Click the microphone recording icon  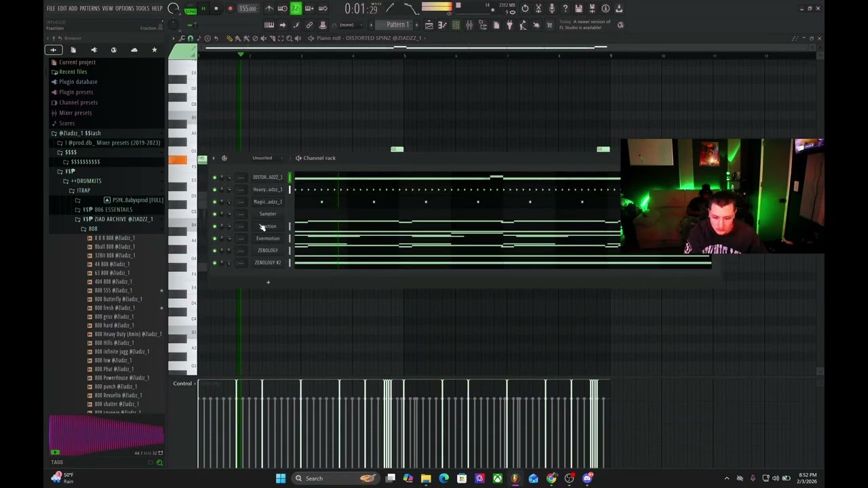551,9
